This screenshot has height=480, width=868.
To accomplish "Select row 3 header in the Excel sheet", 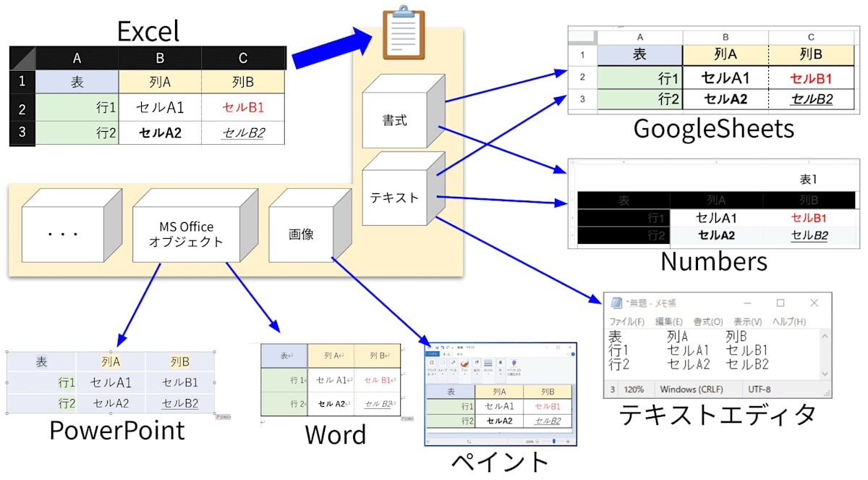I will click(22, 132).
